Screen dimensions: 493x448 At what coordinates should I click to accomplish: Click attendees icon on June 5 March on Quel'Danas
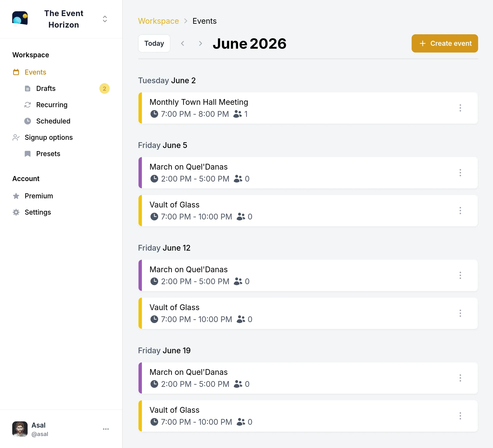click(x=238, y=179)
